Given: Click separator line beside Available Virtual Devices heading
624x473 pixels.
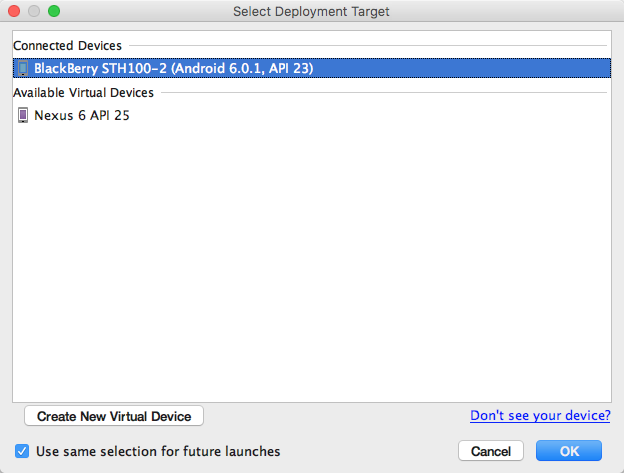Looking at the screenshot, I should point(384,92).
